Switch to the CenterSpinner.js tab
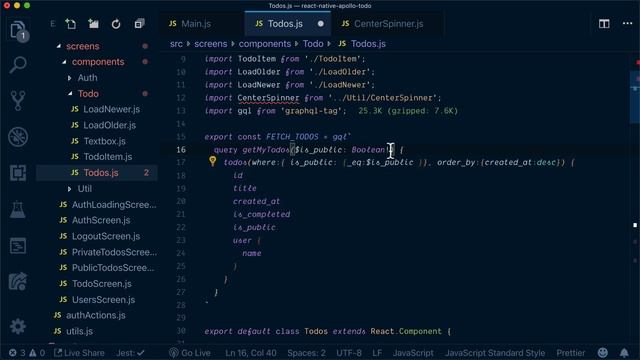The image size is (640, 360). pyautogui.click(x=388, y=24)
